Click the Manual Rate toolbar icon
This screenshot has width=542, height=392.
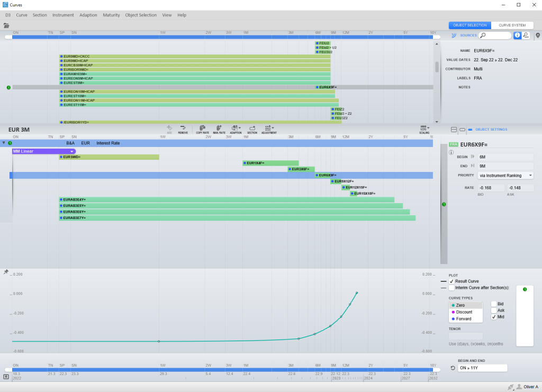click(219, 129)
